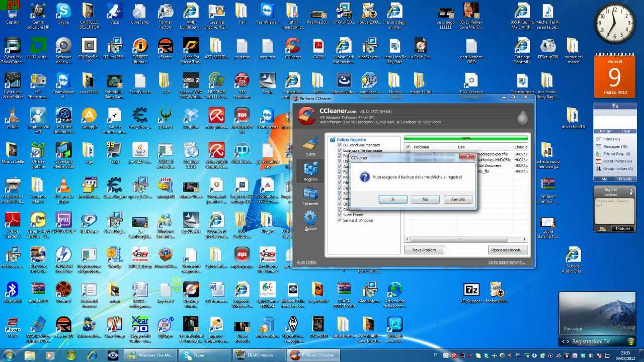The image size is (644, 362).
Task: Switch to Windows Live Messenger on taskbar
Action: 151,355
